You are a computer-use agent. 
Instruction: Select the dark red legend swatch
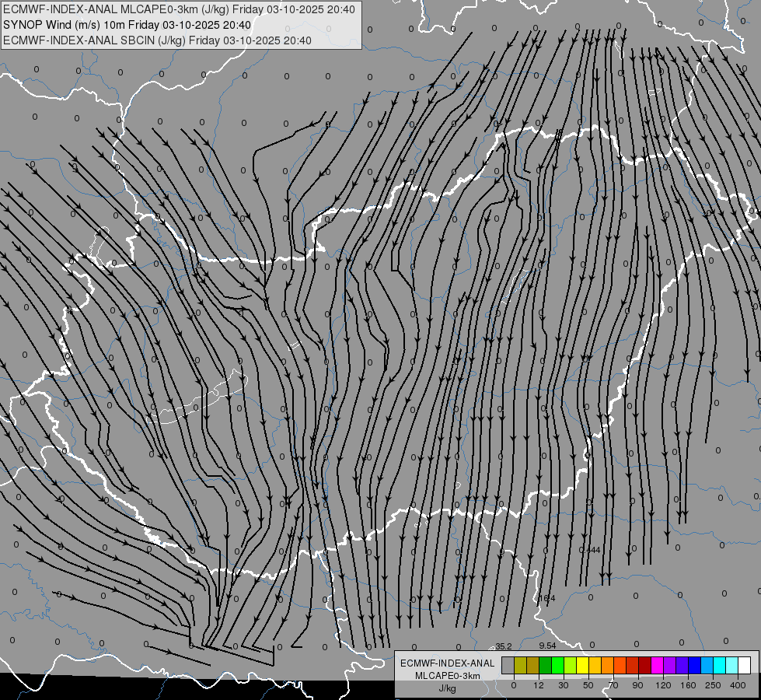coord(645,665)
